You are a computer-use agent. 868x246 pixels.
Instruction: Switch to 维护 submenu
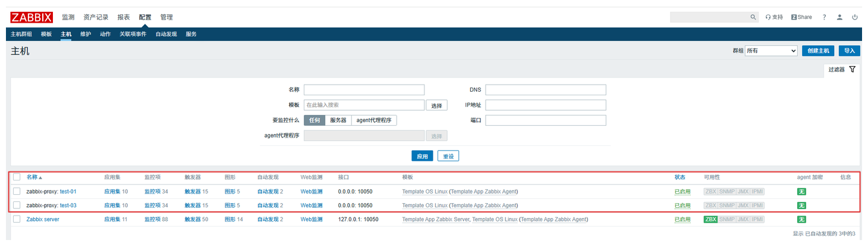(86, 34)
